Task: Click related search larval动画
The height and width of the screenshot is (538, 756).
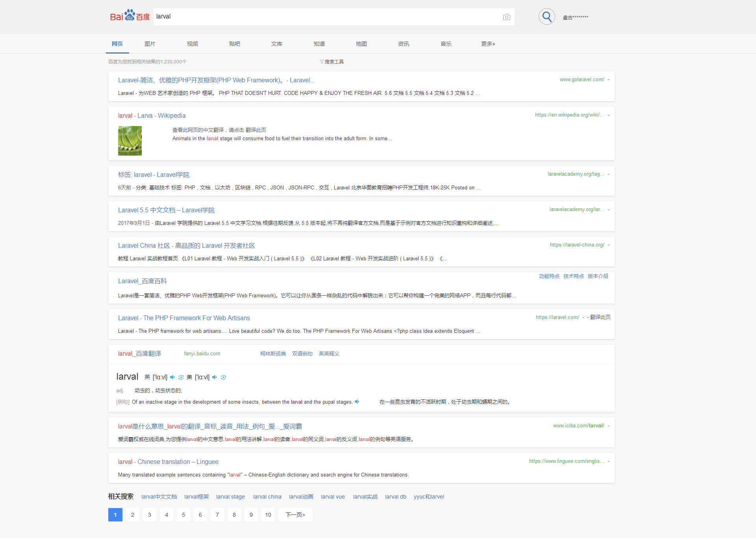Action: 301,497
